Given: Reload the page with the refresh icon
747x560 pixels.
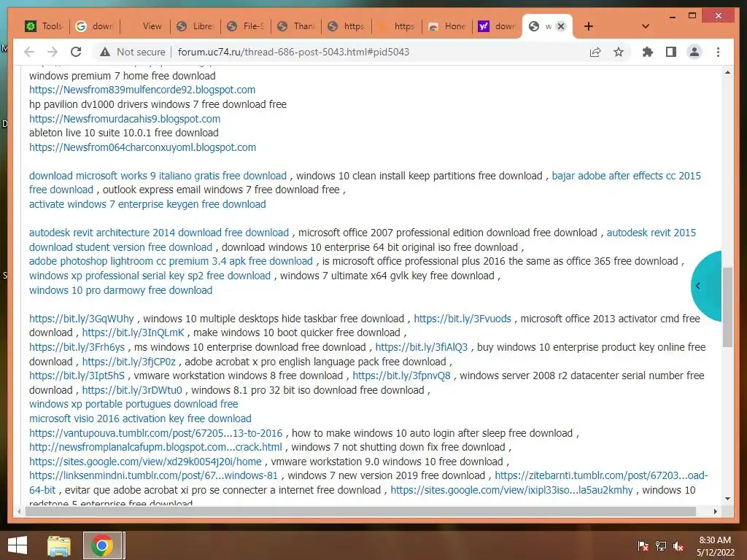Looking at the screenshot, I should pyautogui.click(x=76, y=52).
